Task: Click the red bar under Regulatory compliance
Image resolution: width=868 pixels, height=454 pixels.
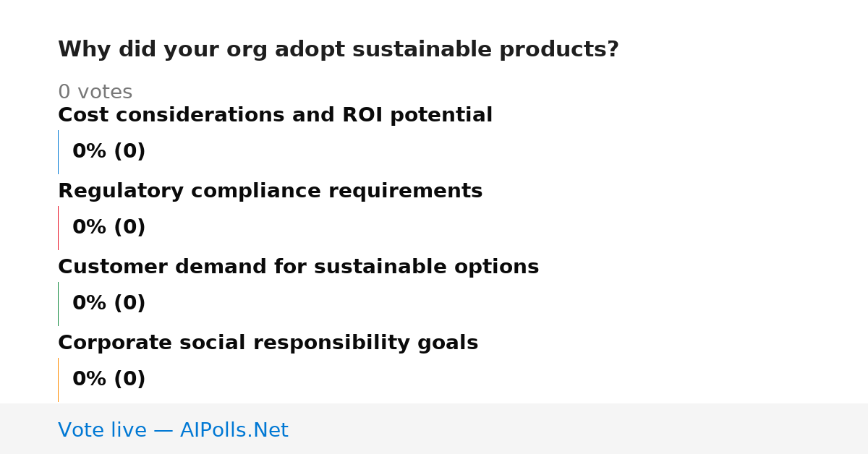Action: point(58,228)
